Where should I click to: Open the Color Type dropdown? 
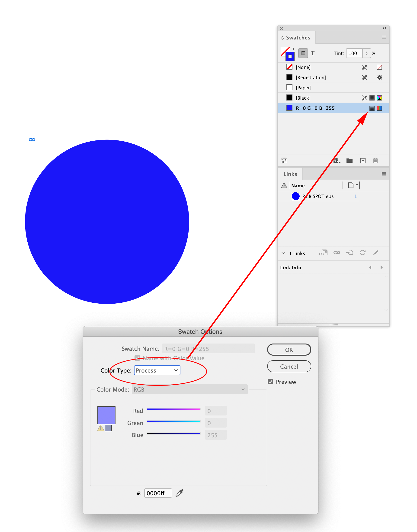pyautogui.click(x=157, y=370)
